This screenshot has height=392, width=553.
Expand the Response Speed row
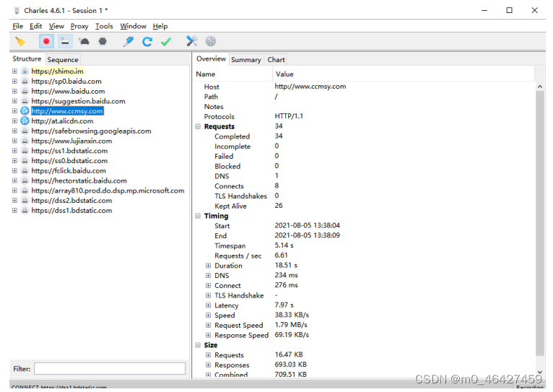pyautogui.click(x=208, y=335)
